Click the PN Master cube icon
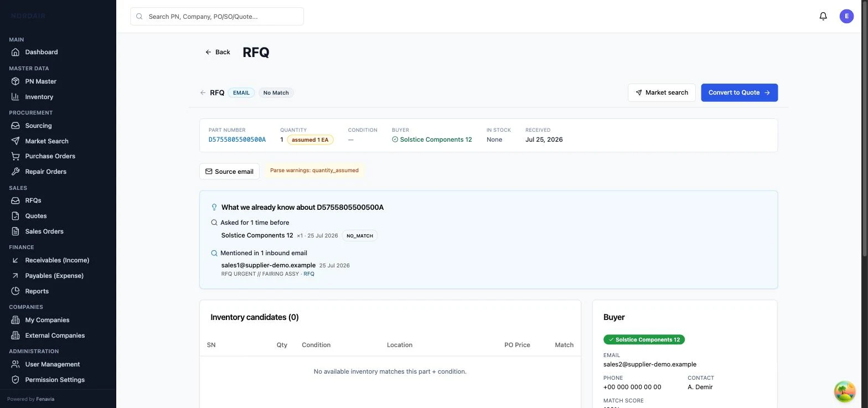 pos(15,81)
